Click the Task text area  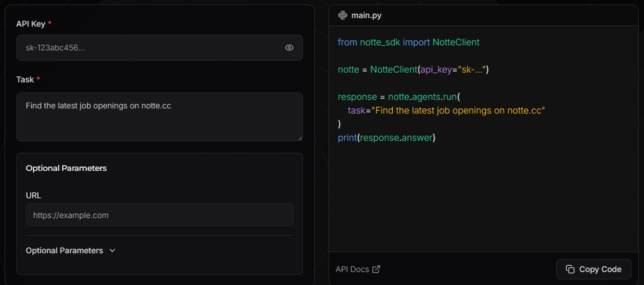[159, 117]
